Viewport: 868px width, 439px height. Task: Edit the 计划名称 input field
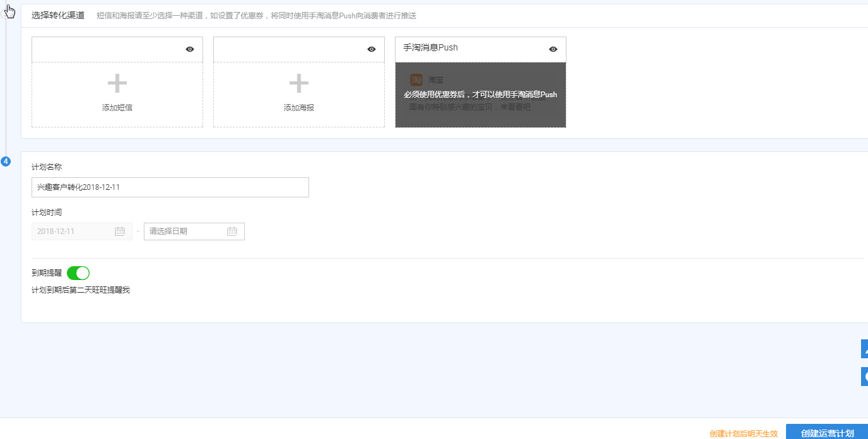coord(170,187)
